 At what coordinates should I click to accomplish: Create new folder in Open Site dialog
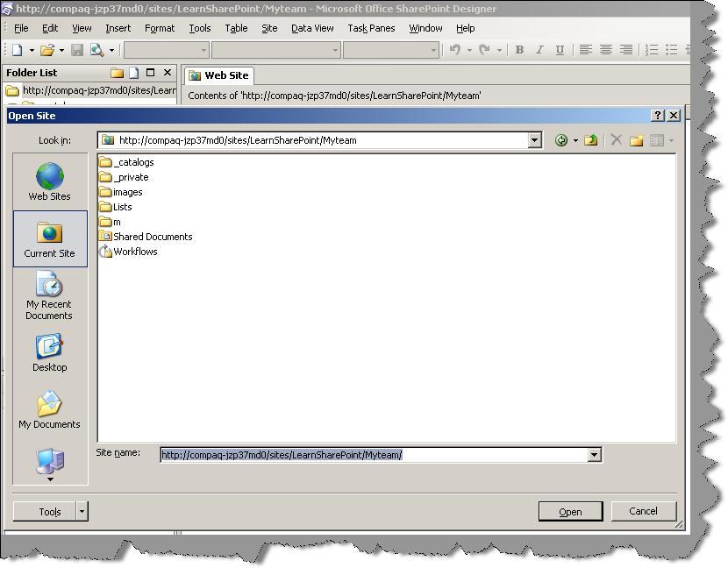(637, 140)
